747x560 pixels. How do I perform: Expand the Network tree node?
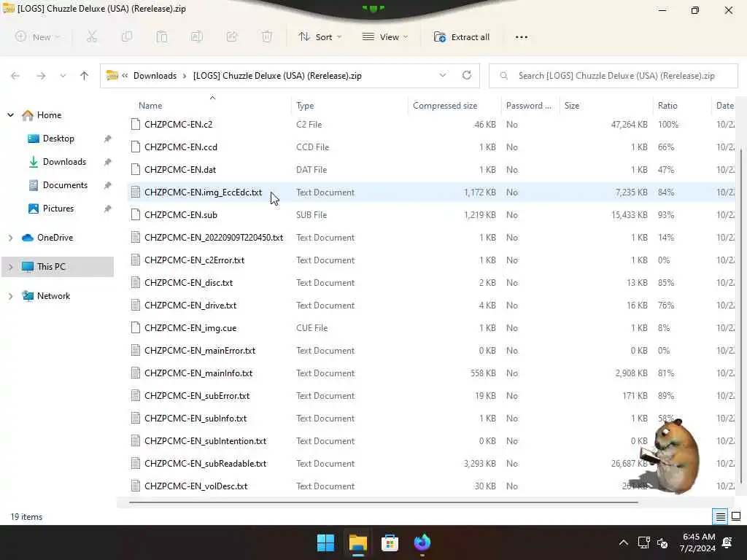click(x=10, y=296)
